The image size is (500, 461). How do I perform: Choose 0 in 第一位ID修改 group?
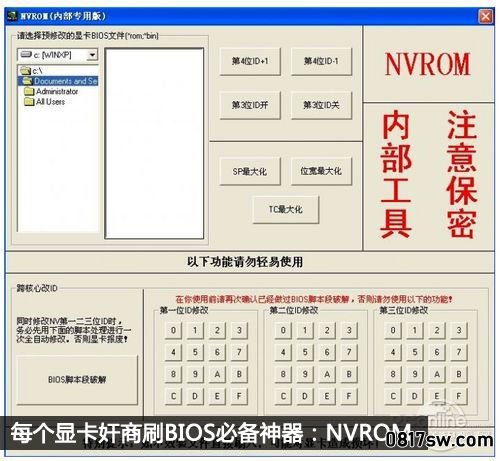click(x=173, y=330)
